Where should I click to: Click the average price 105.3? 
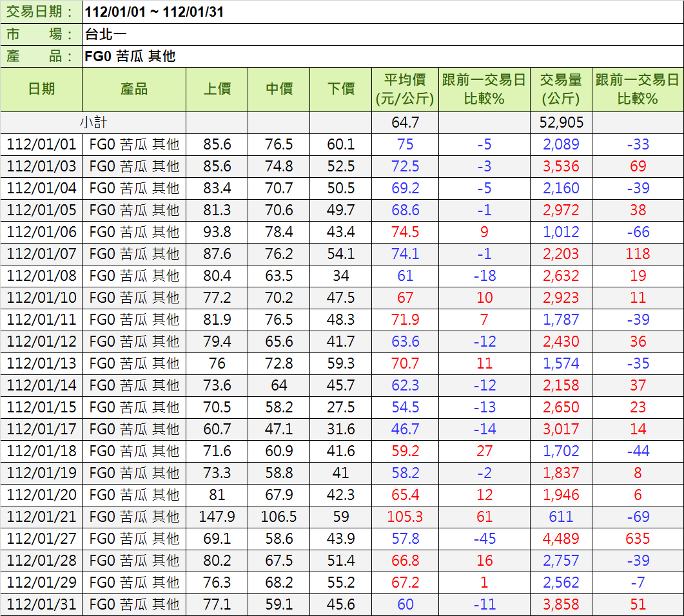(x=405, y=517)
